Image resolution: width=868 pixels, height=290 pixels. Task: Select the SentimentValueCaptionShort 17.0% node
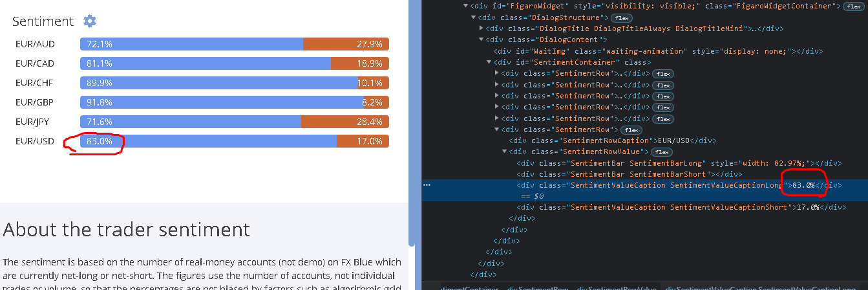(x=681, y=208)
